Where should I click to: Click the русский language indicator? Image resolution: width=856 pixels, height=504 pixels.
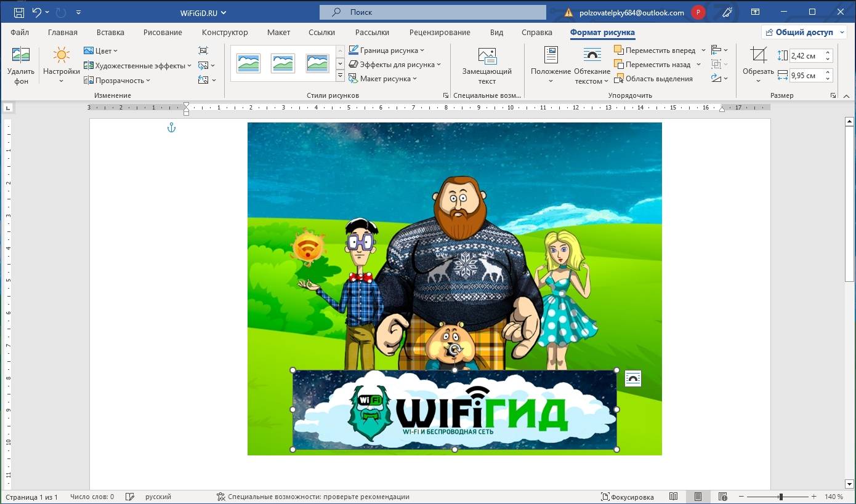tap(158, 497)
